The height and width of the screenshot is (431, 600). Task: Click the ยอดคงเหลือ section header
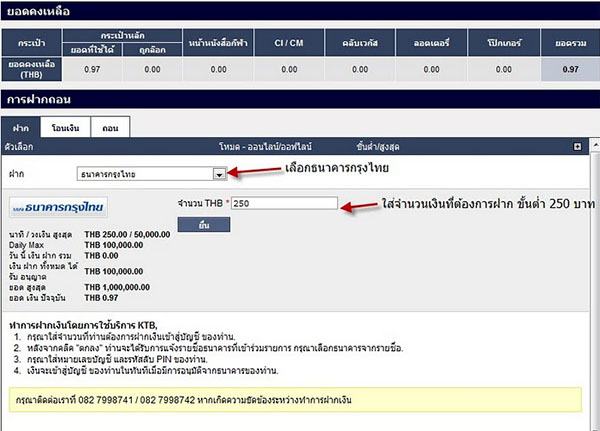pos(300,11)
